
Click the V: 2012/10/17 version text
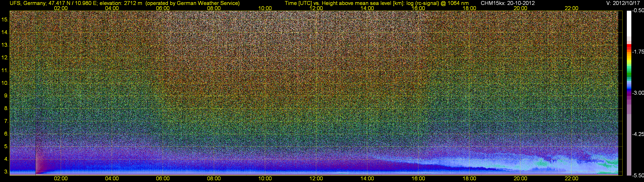[624, 3]
